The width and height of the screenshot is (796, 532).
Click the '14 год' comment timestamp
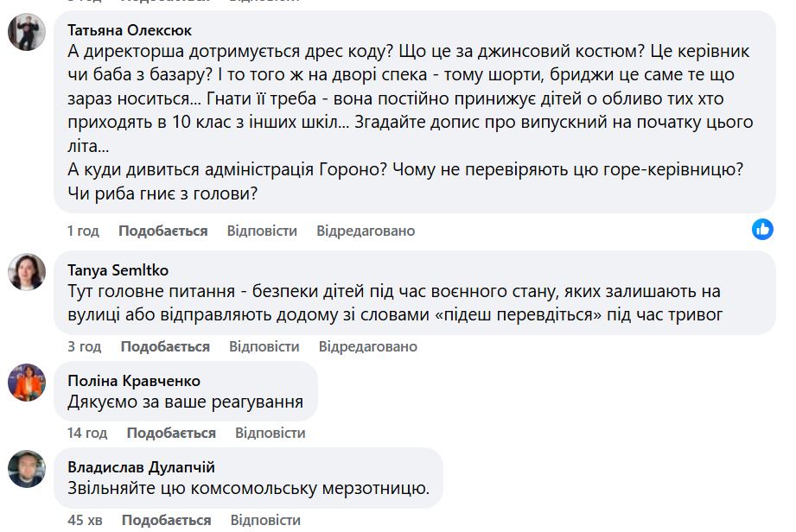[87, 433]
